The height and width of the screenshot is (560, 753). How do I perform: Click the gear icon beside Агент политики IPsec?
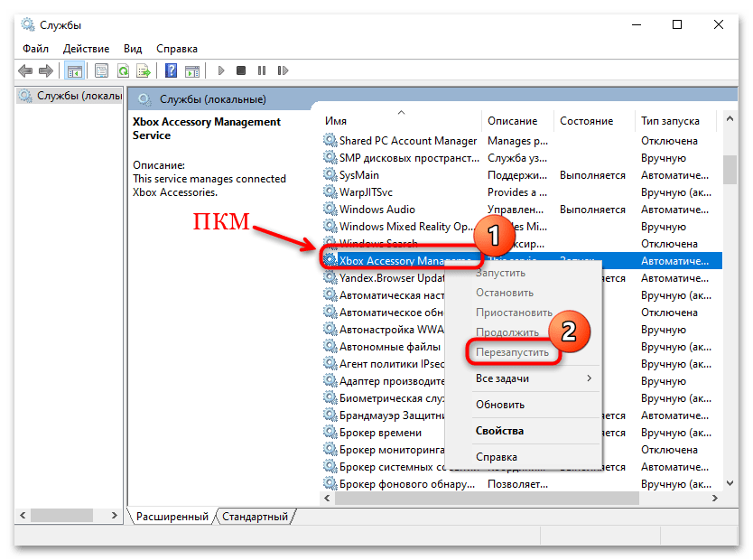click(x=330, y=364)
